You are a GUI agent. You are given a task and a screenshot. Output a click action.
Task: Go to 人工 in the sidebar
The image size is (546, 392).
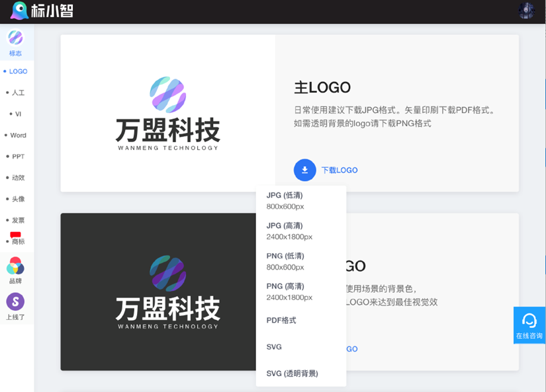tap(18, 93)
